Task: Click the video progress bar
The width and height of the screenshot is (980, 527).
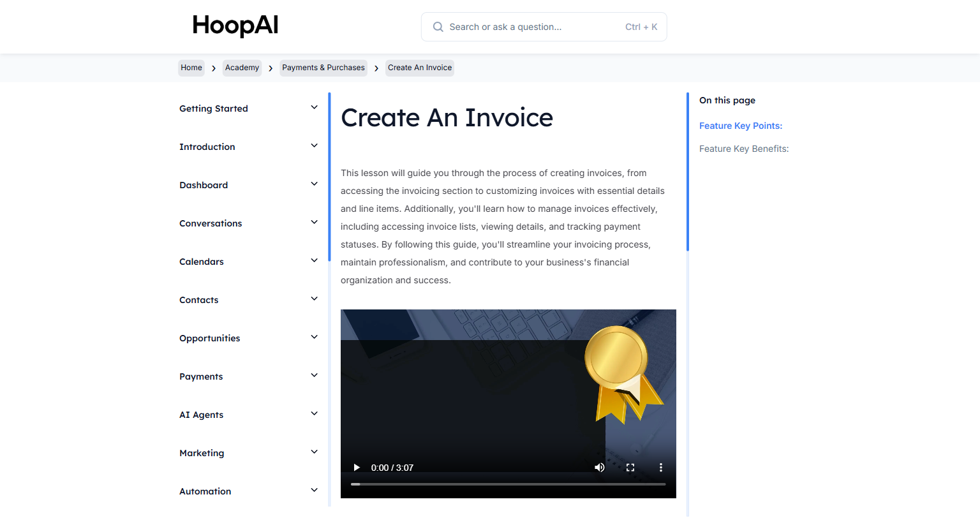Action: tap(507, 484)
